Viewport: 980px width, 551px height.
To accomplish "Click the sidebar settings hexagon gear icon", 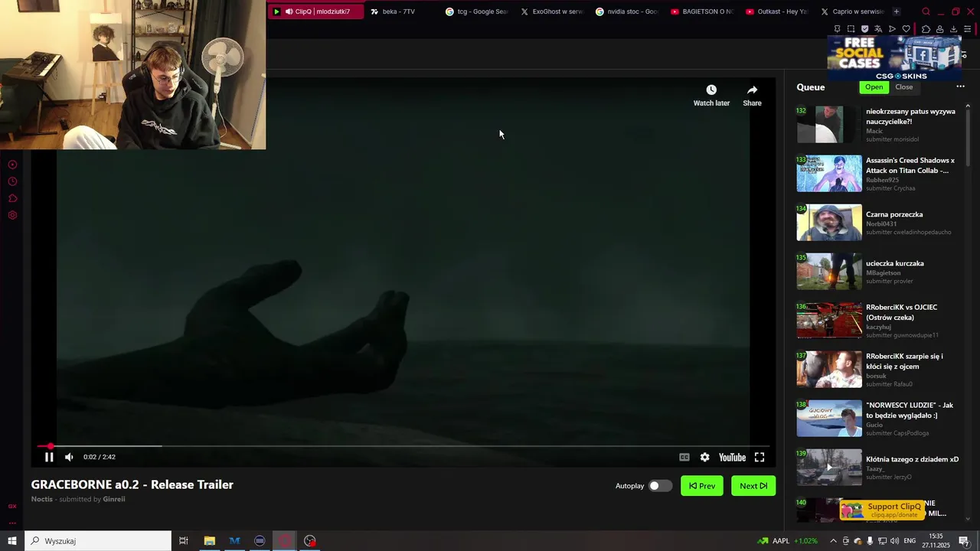I will 12,215.
